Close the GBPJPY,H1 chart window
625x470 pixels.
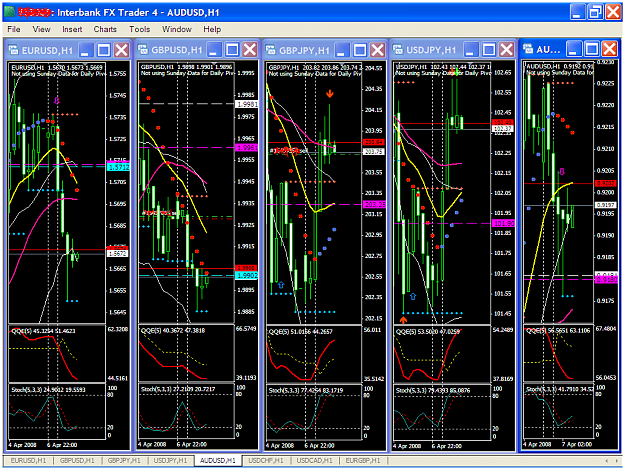click(377, 50)
